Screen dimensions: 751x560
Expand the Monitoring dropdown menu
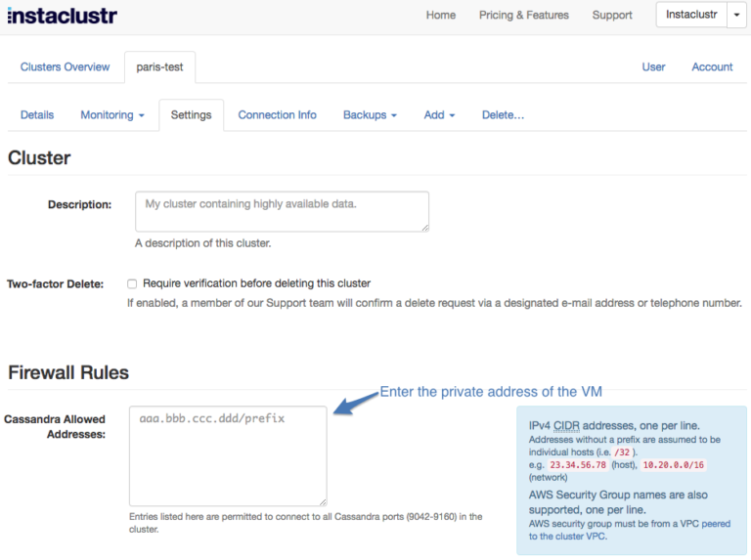[111, 115]
